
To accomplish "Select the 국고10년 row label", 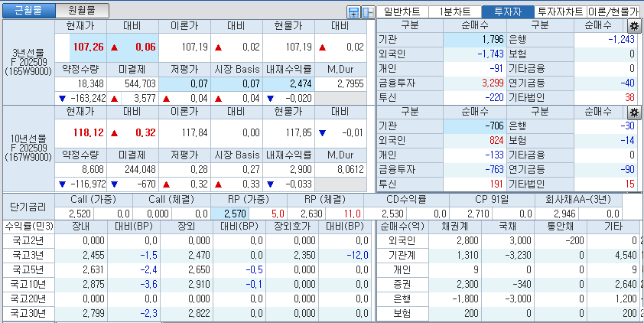I will [28, 285].
